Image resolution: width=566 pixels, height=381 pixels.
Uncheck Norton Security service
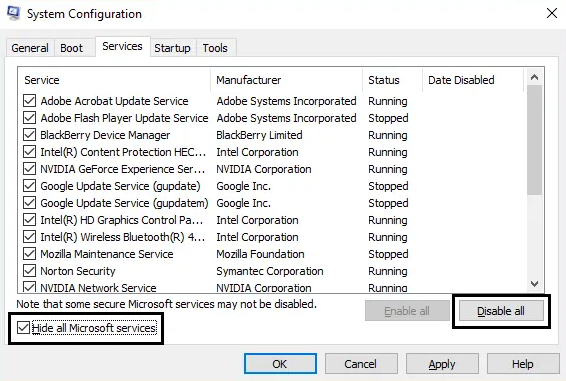30,270
